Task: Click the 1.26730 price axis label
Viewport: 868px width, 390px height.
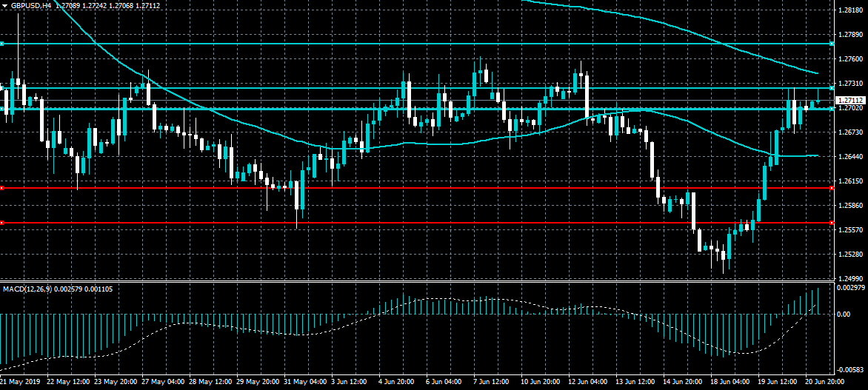Action: [849, 132]
